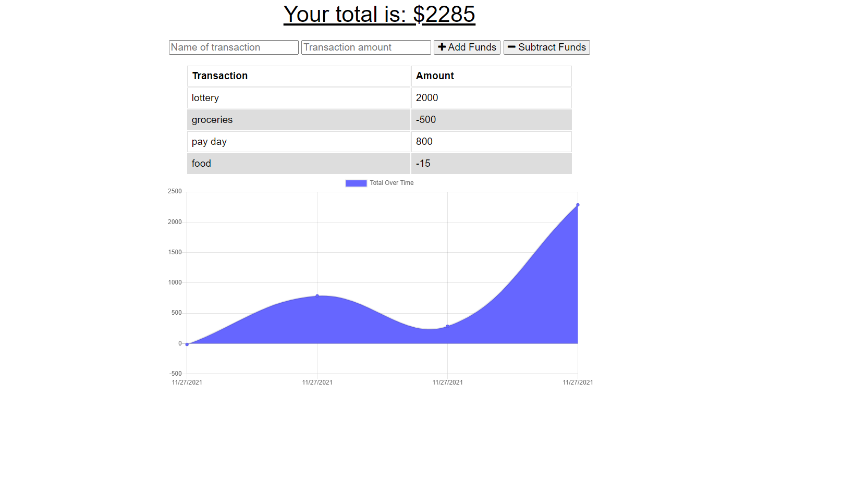Image resolution: width=868 pixels, height=482 pixels.
Task: Click the Subtract Funds button
Action: point(546,47)
